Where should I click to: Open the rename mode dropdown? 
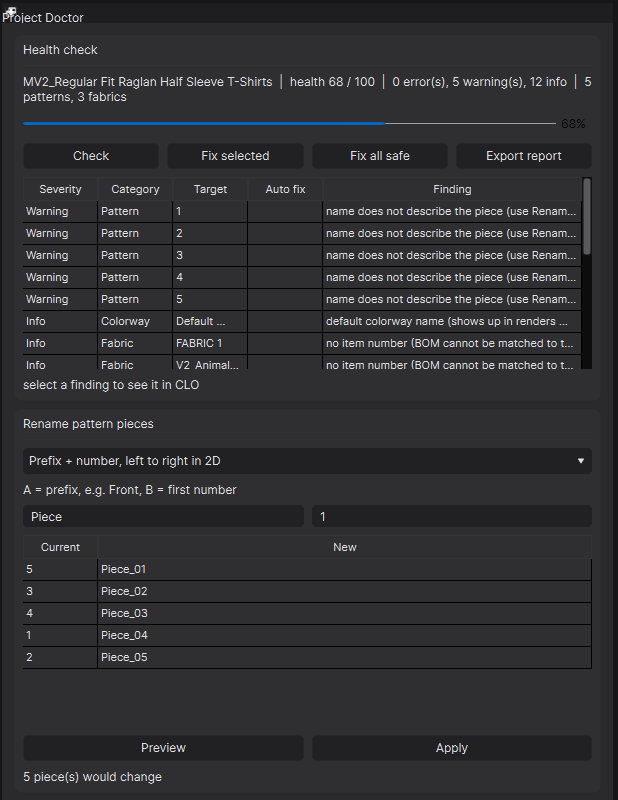point(307,461)
